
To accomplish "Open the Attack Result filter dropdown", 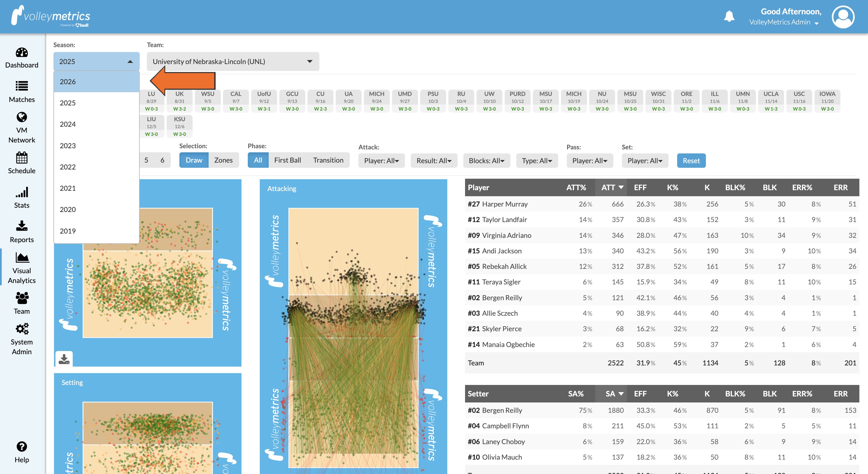I will (x=434, y=161).
